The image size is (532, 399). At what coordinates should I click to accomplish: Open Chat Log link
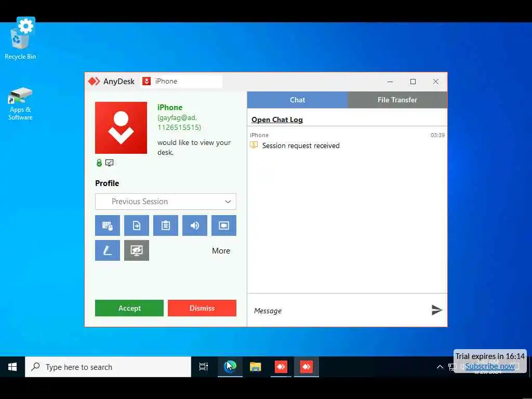pos(277,120)
